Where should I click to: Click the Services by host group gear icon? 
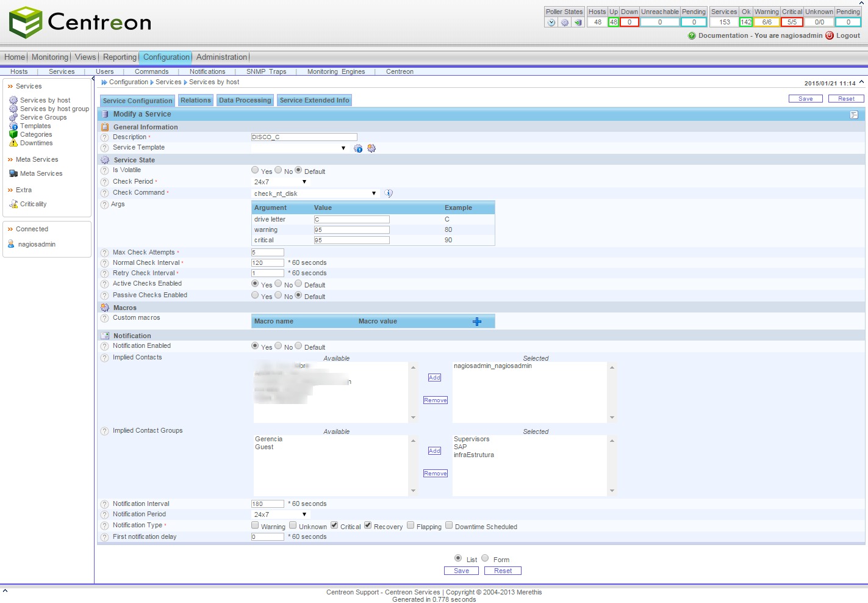(x=13, y=109)
